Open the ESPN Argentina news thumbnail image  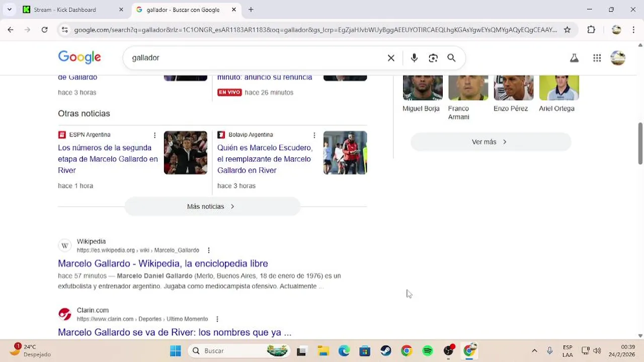tap(186, 153)
